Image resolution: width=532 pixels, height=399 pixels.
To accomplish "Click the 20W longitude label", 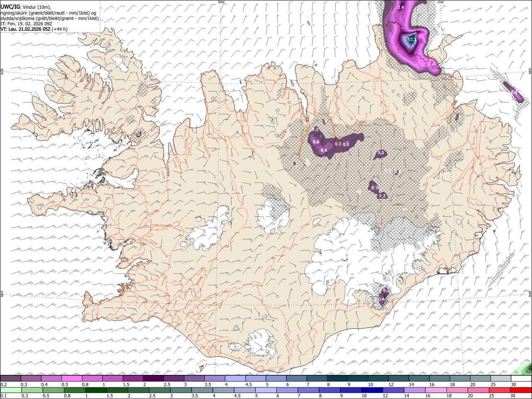I will (221, 2).
